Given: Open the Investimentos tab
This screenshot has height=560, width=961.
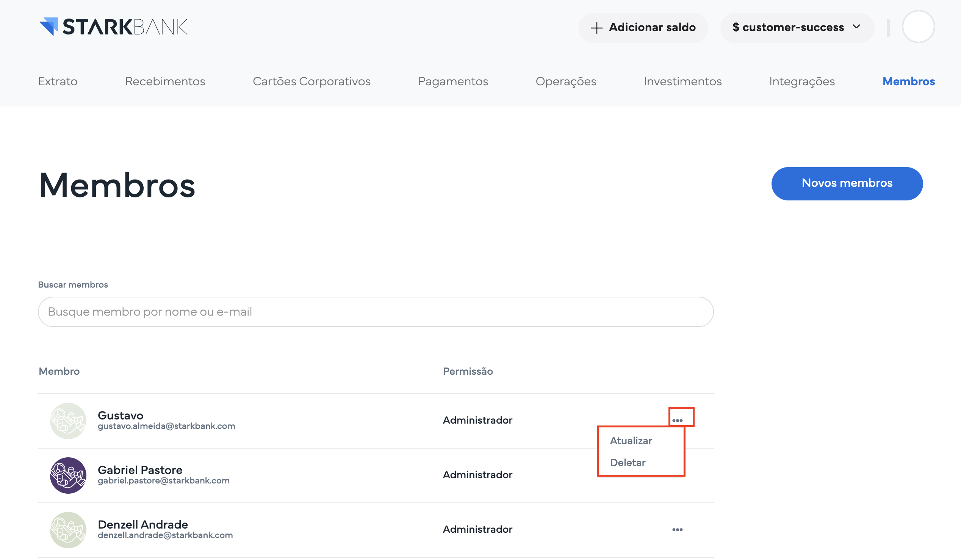Looking at the screenshot, I should [x=682, y=81].
